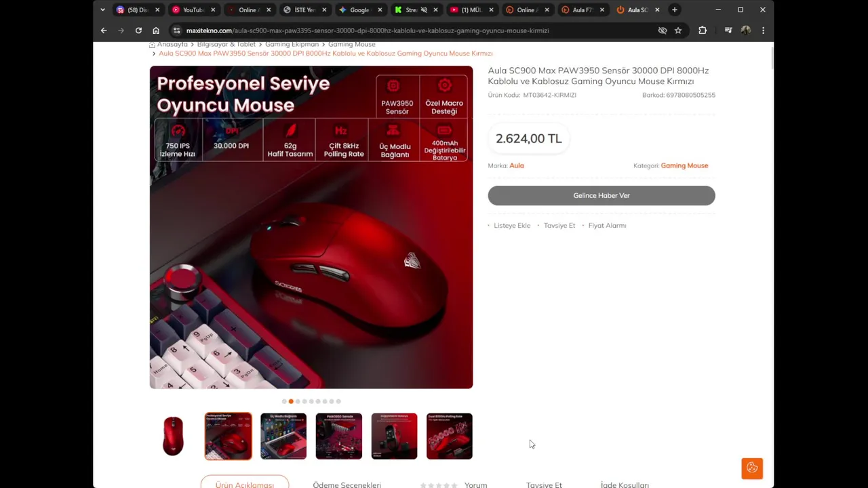This screenshot has height=488, width=868.
Task: Open the browser home page
Action: 156,30
